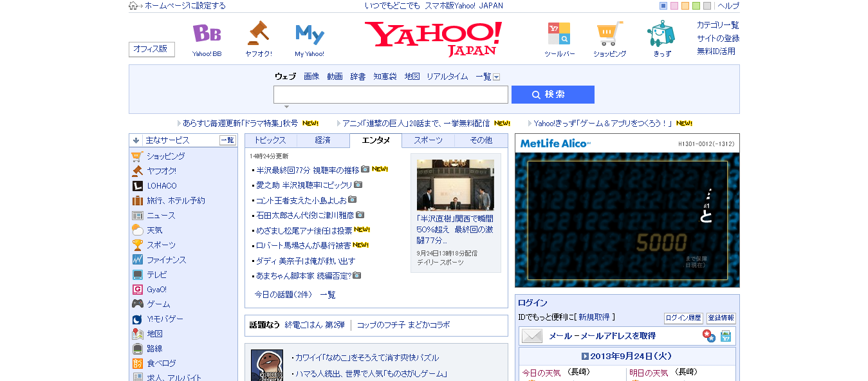Select the エンタメ tab
Image resolution: width=868 pixels, height=381 pixels.
pyautogui.click(x=376, y=140)
